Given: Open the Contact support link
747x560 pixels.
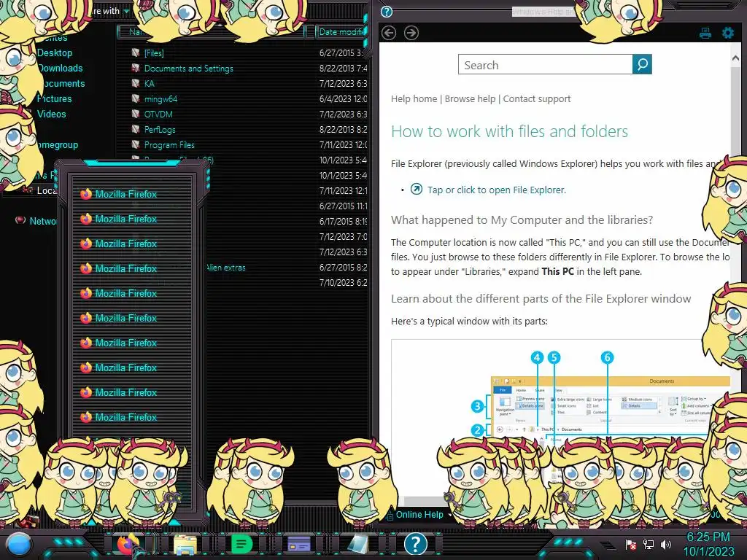Looking at the screenshot, I should pos(537,98).
